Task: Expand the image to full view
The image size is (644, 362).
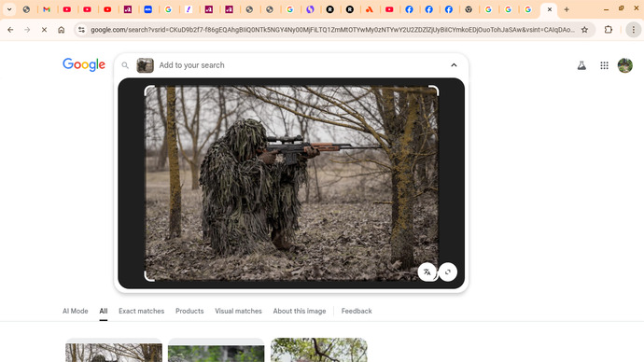Action: pos(448,271)
